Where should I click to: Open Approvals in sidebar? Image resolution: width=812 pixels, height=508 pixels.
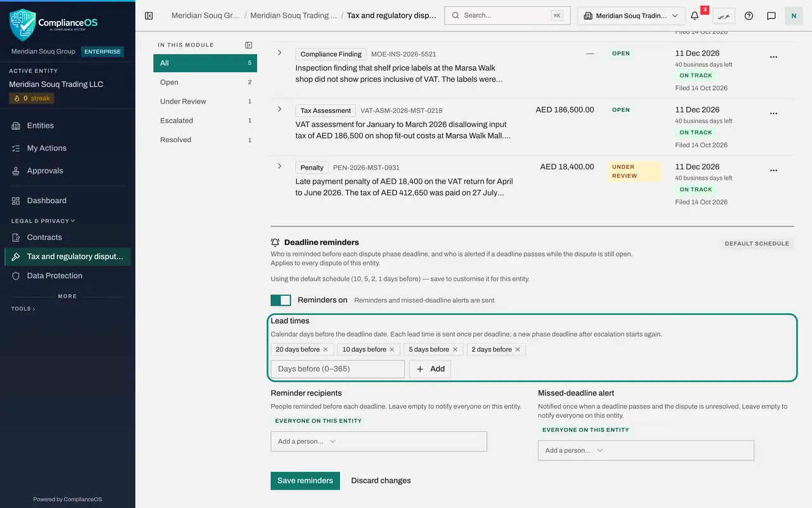point(67,171)
